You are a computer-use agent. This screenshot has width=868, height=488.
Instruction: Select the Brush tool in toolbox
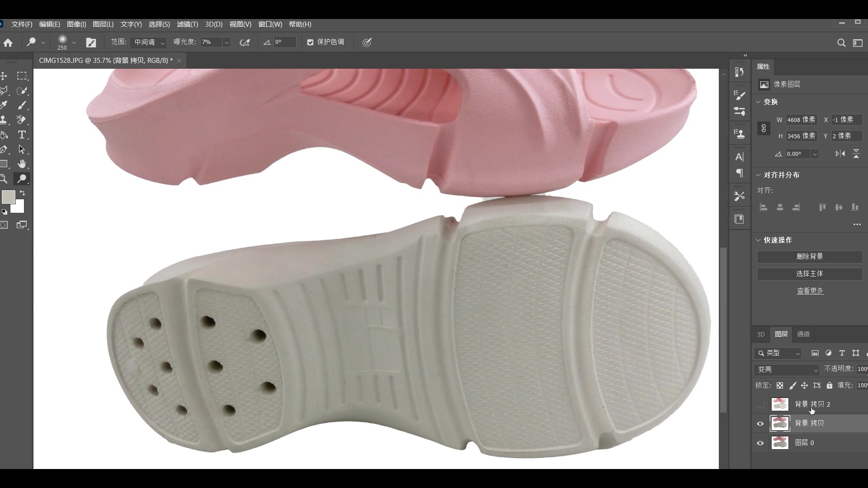click(x=22, y=105)
